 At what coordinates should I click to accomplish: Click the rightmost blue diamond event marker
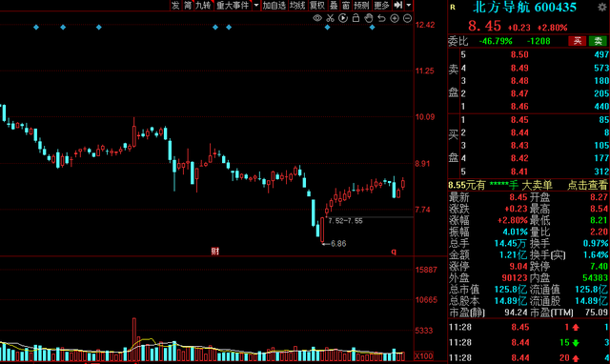coord(373,28)
